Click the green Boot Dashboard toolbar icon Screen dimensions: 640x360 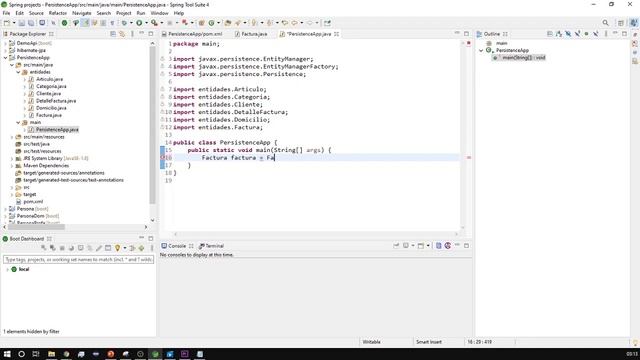point(64,23)
